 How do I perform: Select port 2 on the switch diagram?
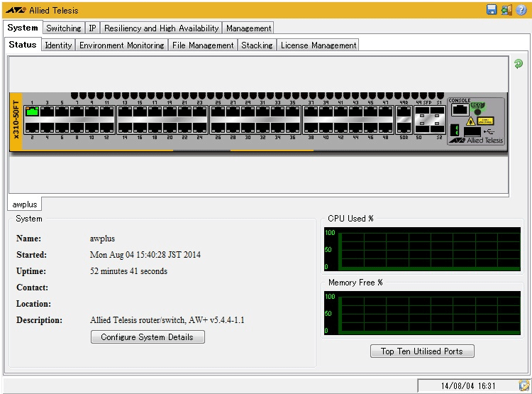[x=32, y=128]
